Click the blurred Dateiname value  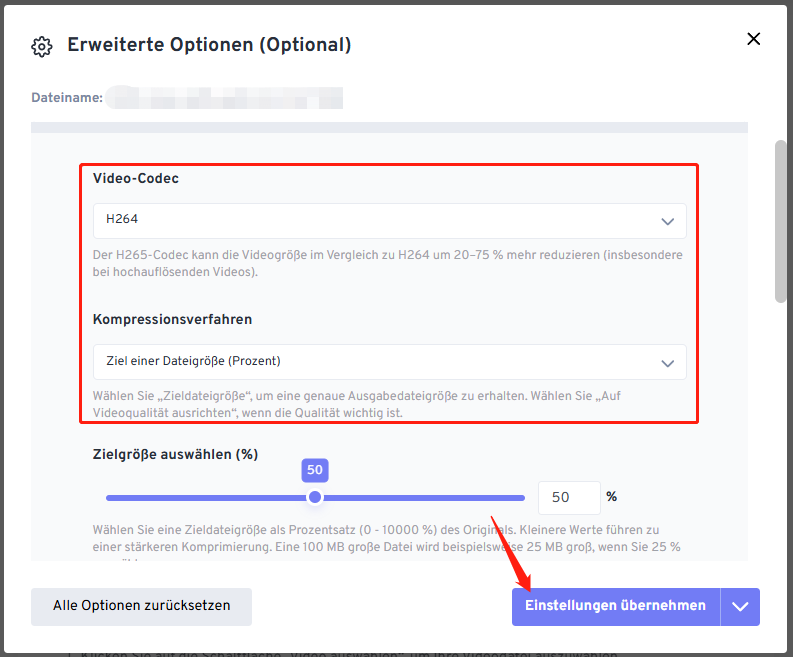[225, 97]
